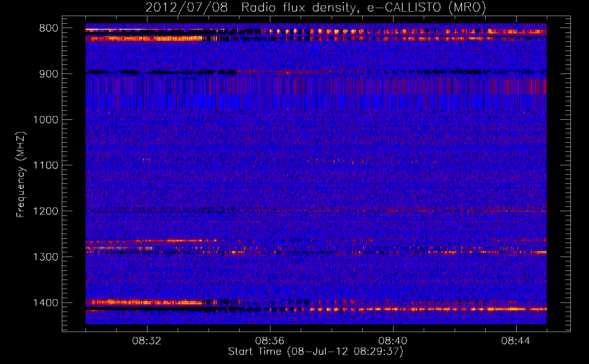
Task: Select the 900 frequency axis label
Action: 48,74
